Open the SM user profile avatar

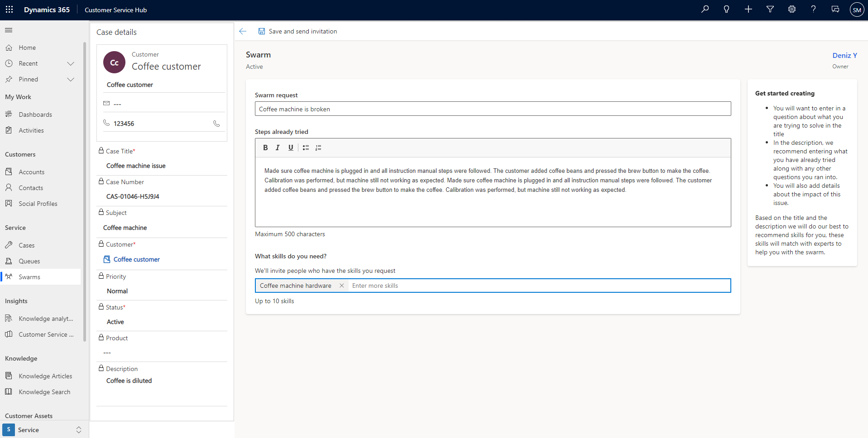(x=857, y=10)
